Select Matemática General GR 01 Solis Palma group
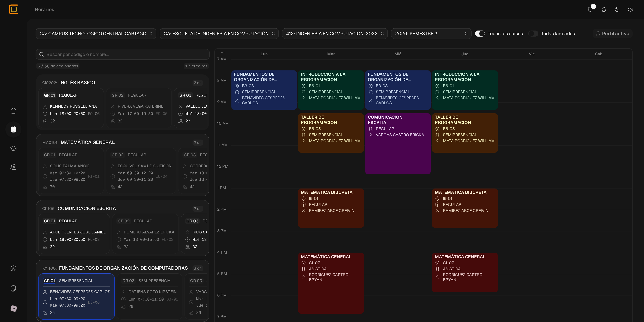Viewport: 644px width, 322px height. tap(71, 171)
